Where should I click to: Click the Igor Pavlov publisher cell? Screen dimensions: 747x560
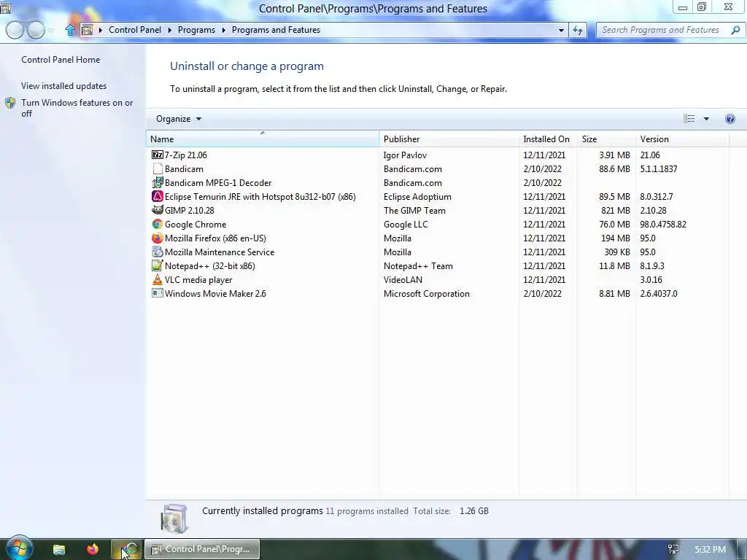click(405, 155)
